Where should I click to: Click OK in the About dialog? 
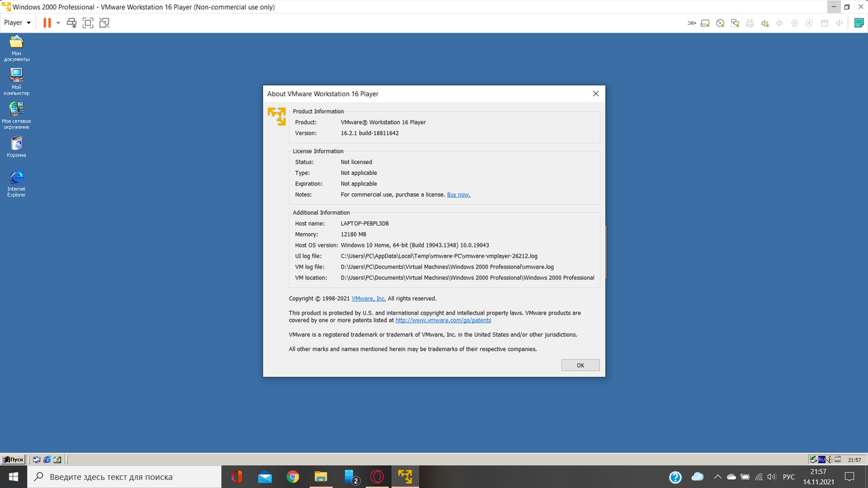pos(580,365)
